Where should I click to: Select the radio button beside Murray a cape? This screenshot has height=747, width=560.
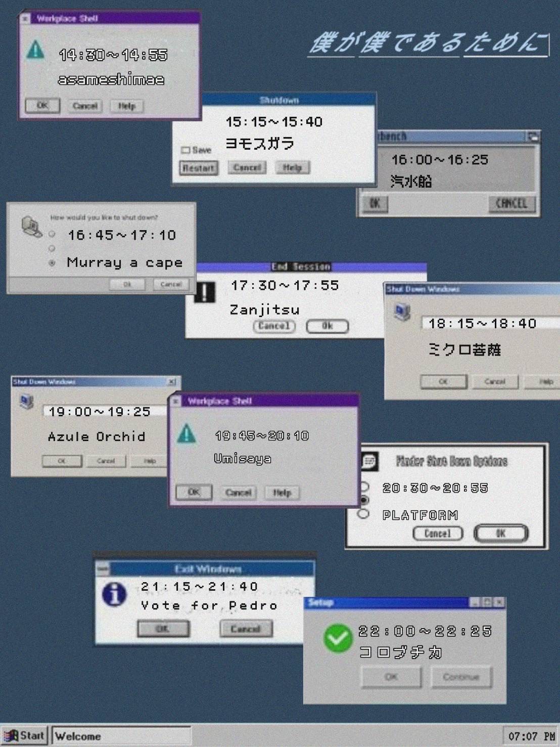coord(52,263)
